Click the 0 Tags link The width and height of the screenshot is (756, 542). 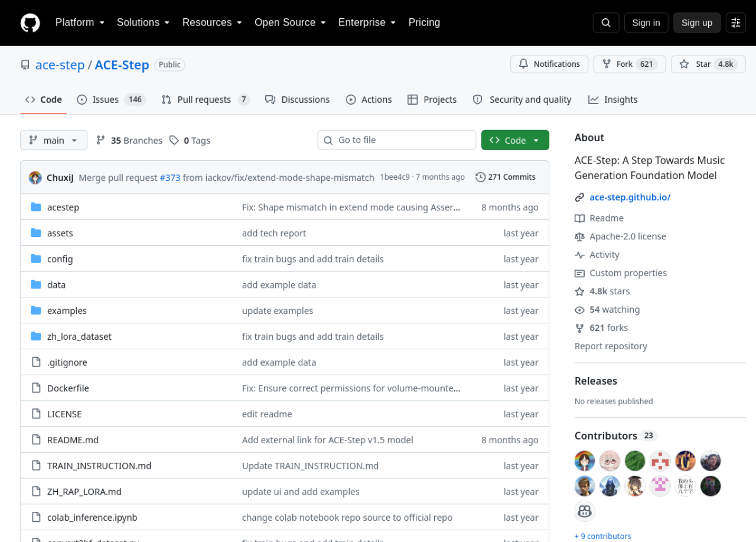[190, 140]
